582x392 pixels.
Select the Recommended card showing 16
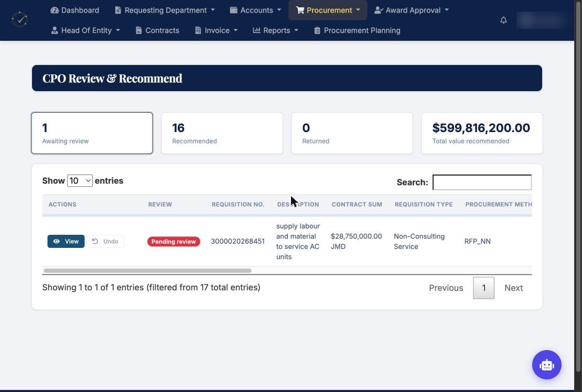click(222, 133)
